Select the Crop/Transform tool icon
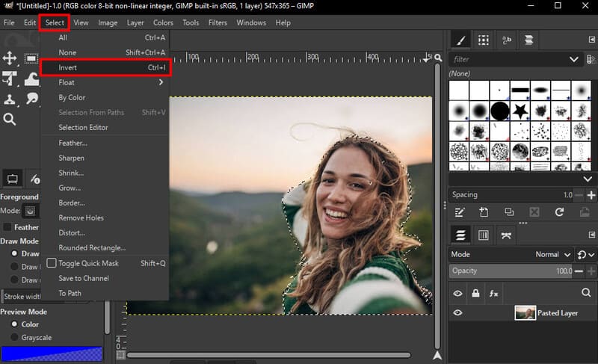 coord(10,78)
